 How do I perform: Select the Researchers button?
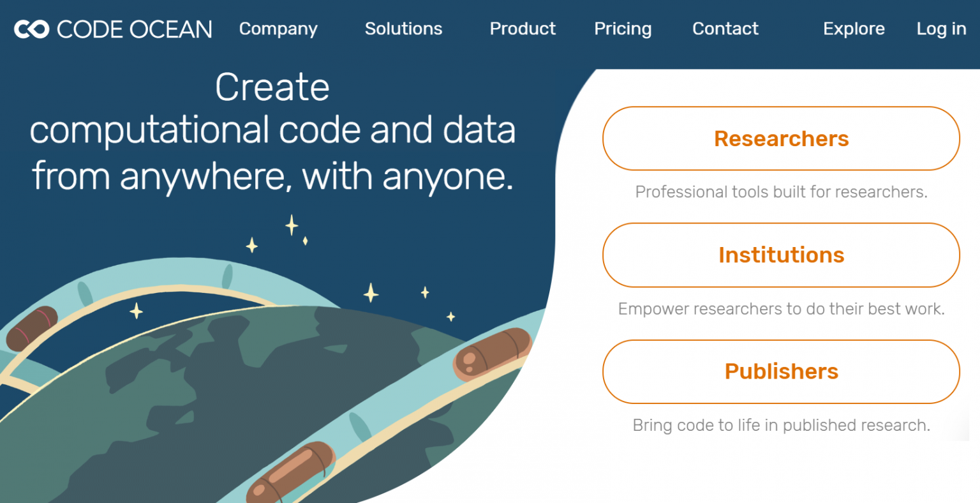coord(781,139)
